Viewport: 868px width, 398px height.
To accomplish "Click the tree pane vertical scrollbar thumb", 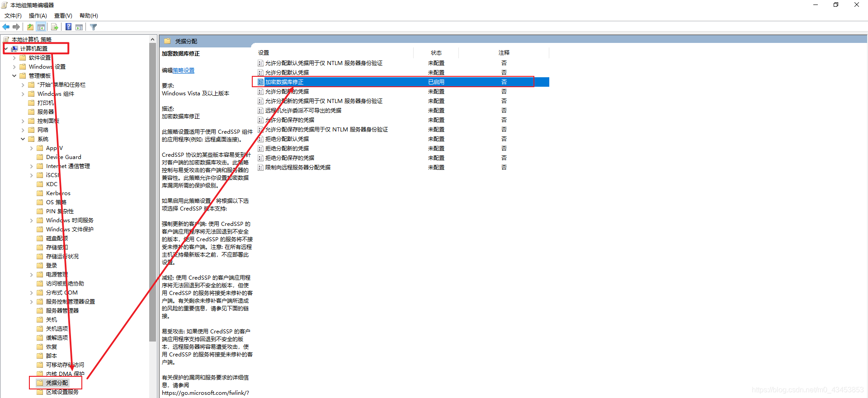I will point(153,192).
